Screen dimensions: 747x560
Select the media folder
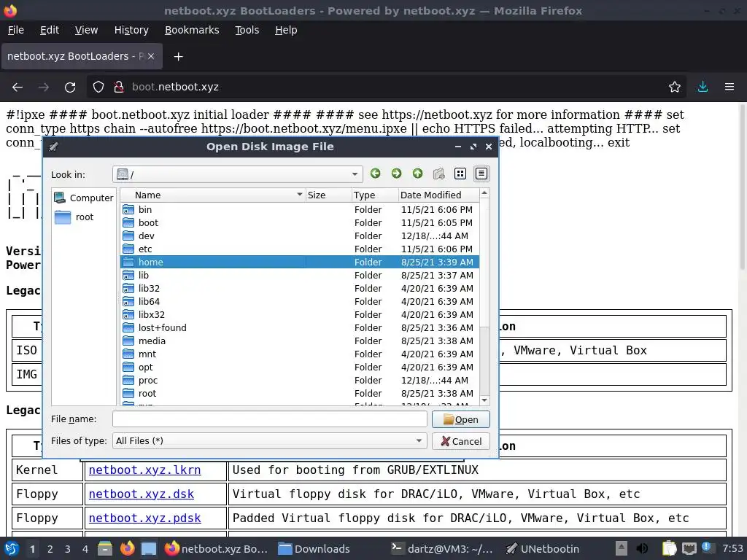[300, 341]
